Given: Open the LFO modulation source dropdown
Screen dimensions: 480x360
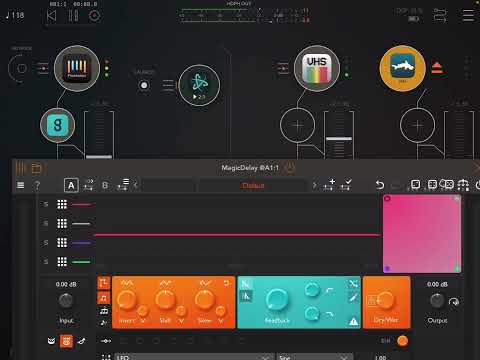Looking at the screenshot, I should [194, 357].
